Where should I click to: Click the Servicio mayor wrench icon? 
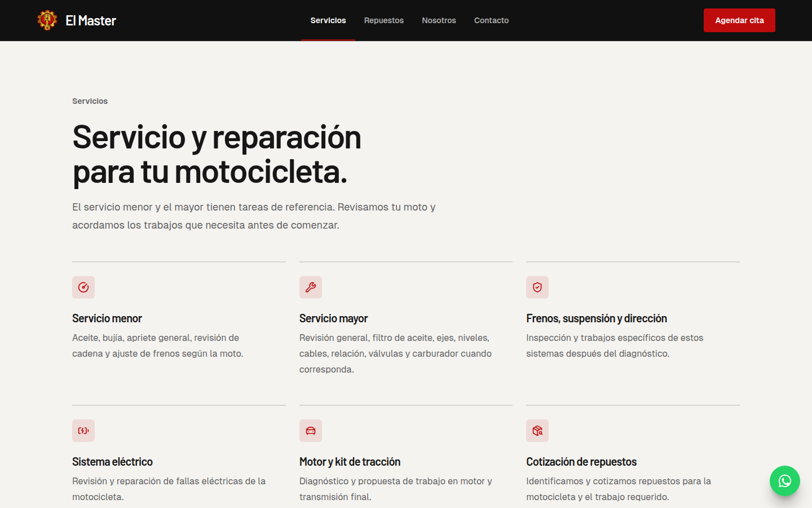(x=311, y=287)
